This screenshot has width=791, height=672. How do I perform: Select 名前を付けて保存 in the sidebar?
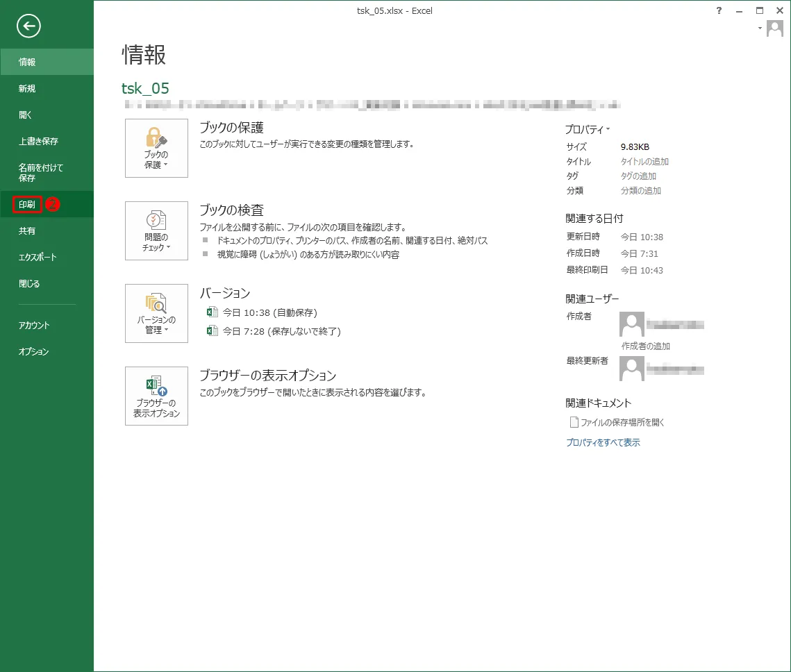click(x=47, y=172)
